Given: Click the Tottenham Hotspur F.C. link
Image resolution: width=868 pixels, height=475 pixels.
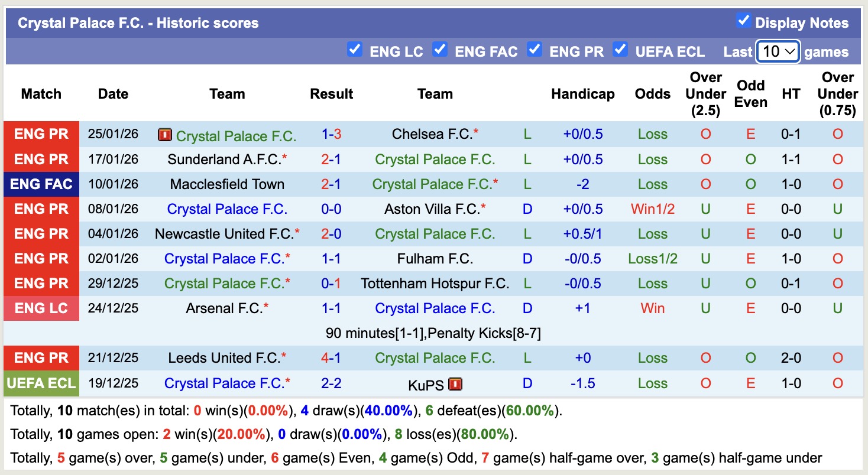Looking at the screenshot, I should [435, 283].
